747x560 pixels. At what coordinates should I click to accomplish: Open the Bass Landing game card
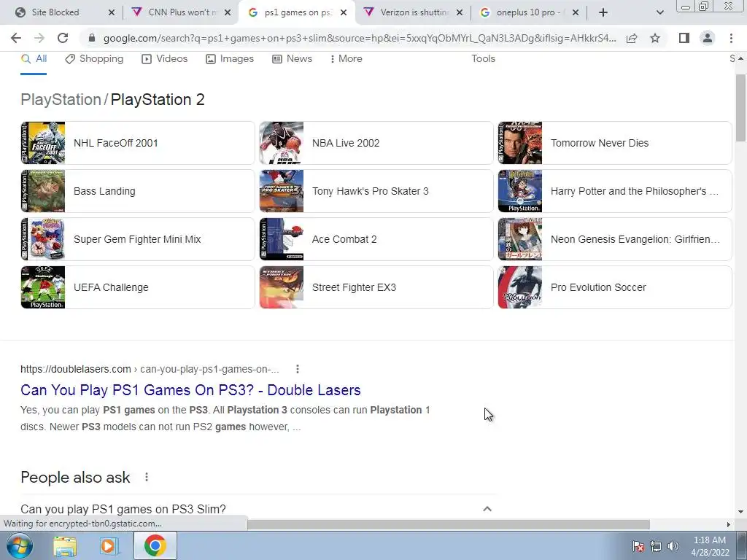pyautogui.click(x=138, y=191)
